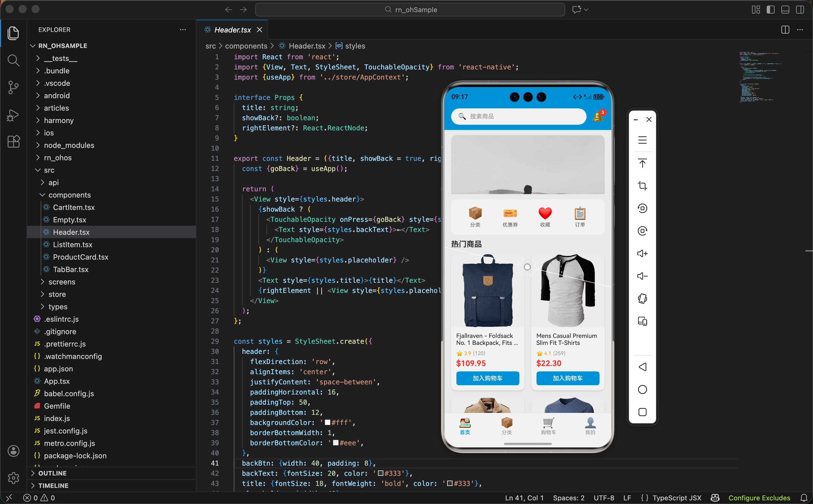Click emulator screenshot crop icon
This screenshot has width=813, height=504.
(x=642, y=186)
